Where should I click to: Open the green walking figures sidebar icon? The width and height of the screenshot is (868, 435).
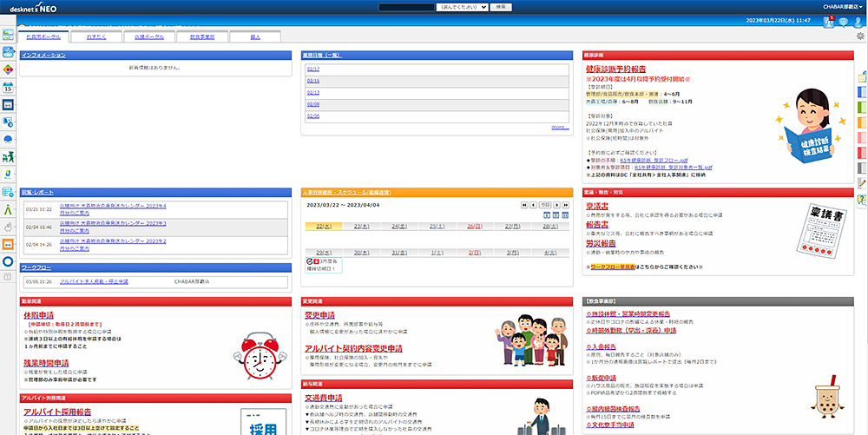(8, 157)
